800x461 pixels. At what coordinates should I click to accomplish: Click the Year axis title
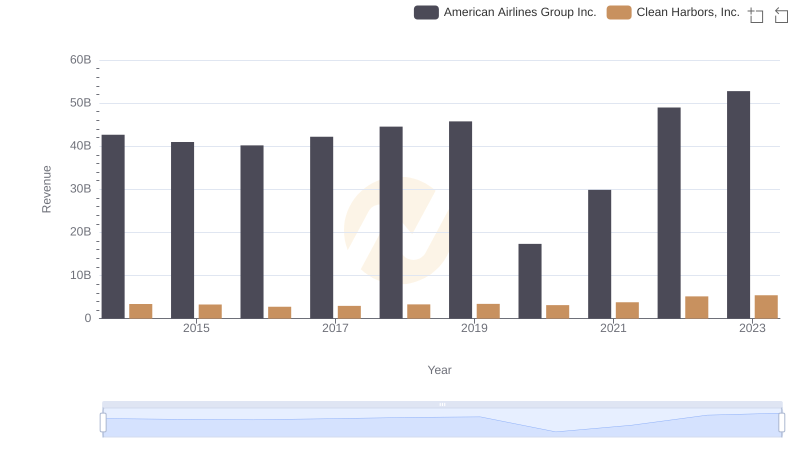(x=439, y=370)
